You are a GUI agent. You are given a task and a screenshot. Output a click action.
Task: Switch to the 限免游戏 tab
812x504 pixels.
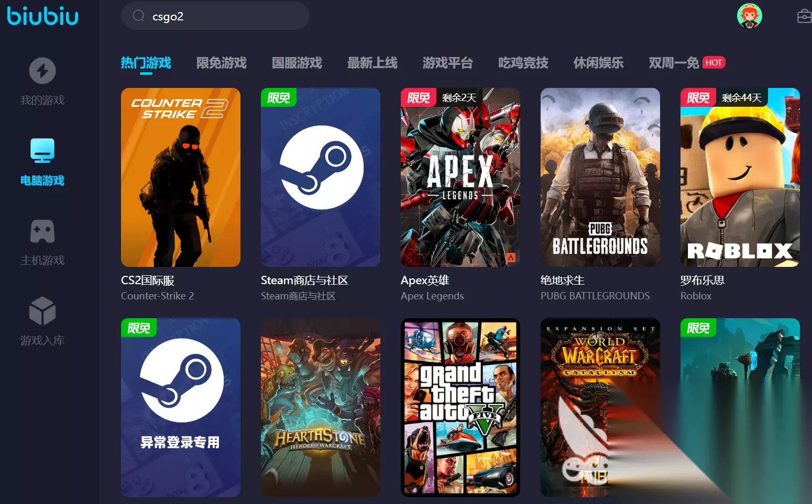(x=222, y=63)
